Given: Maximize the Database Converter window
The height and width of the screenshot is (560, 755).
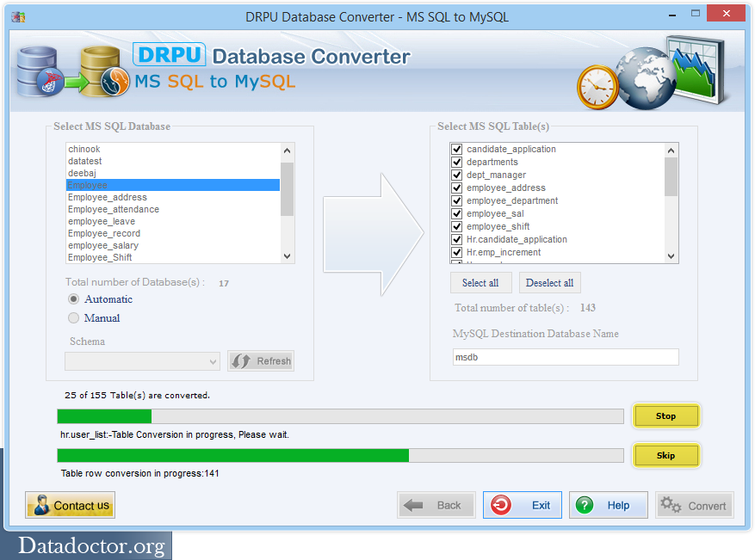Looking at the screenshot, I should click(x=696, y=14).
